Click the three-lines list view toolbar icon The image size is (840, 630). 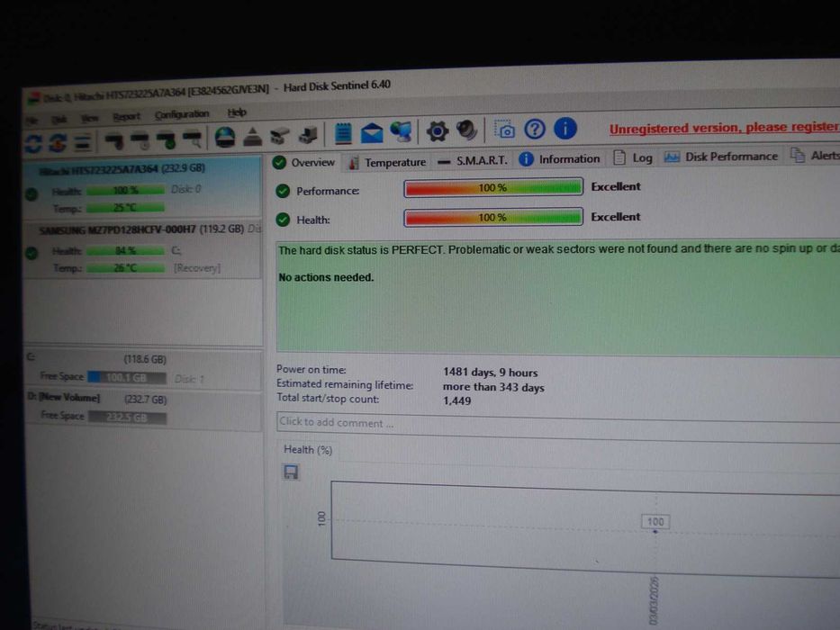click(82, 142)
